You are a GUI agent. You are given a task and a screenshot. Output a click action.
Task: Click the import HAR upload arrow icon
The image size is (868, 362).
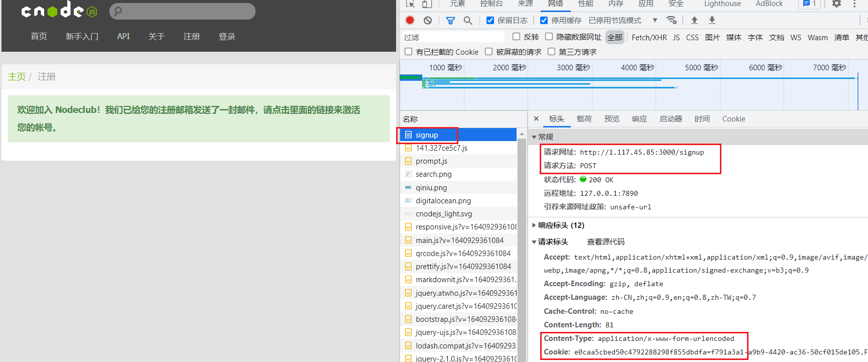[694, 20]
